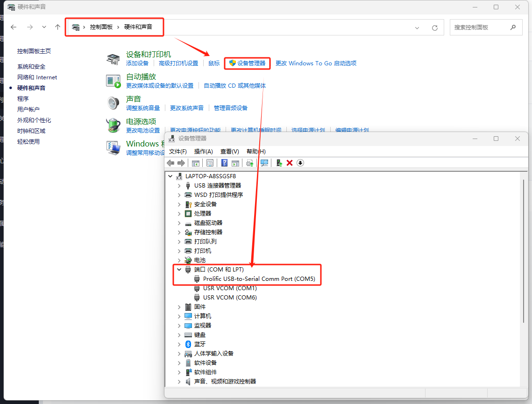This screenshot has height=404, width=532.
Task: Click 控制面板 in the address breadcrumb
Action: 101,27
